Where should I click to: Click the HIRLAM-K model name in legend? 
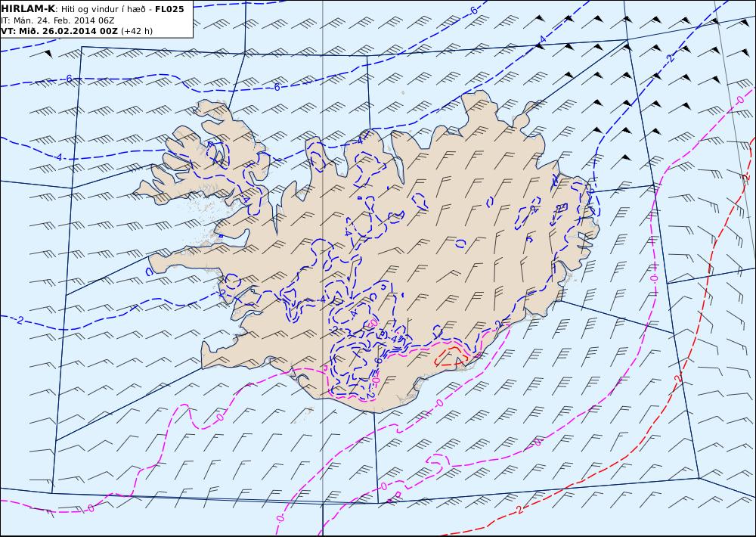click(x=28, y=8)
